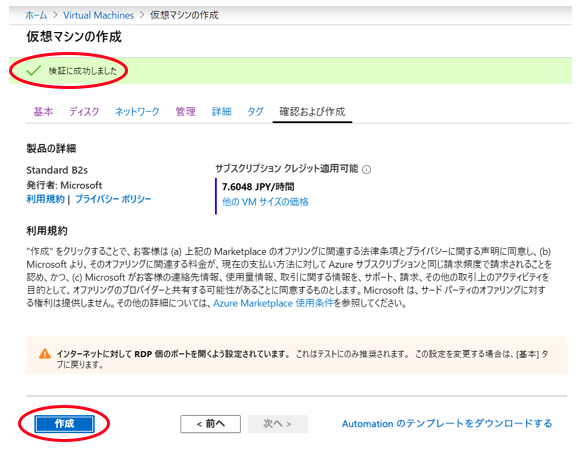
Task: Select the タグ tab
Action: tap(255, 111)
